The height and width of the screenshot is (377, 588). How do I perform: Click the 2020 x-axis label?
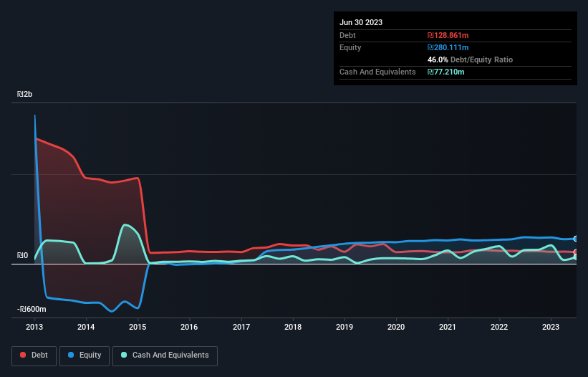pyautogui.click(x=396, y=327)
